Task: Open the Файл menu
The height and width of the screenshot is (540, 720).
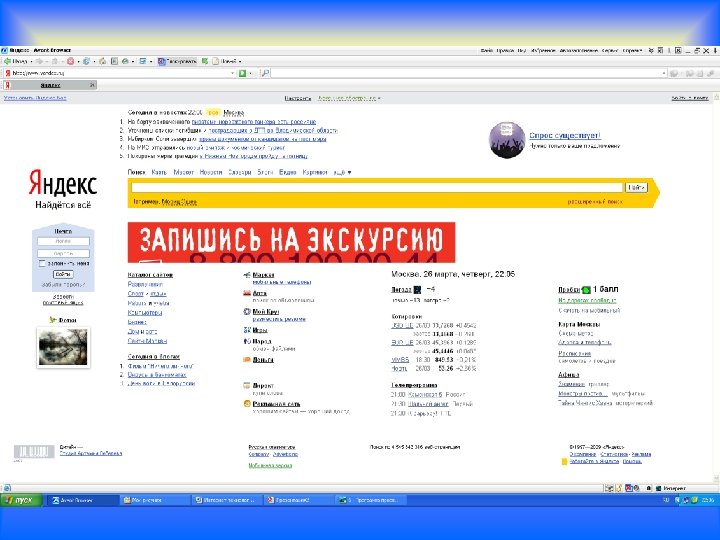Action: [487, 51]
